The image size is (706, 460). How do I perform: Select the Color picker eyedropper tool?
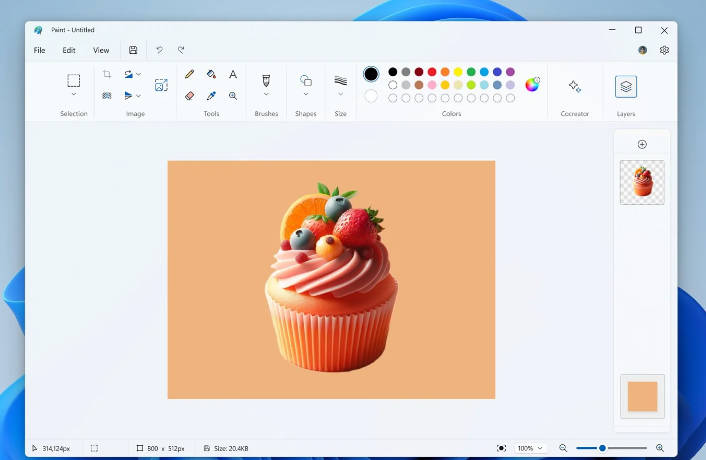click(x=211, y=95)
